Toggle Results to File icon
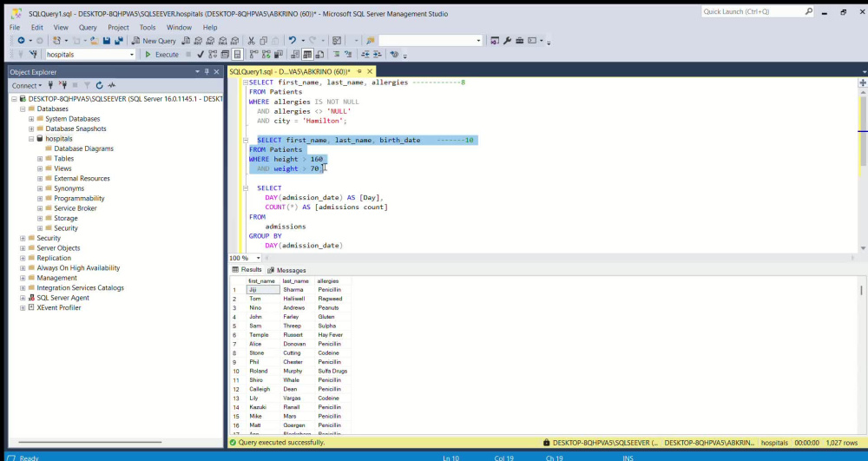The height and width of the screenshot is (461, 868). [x=319, y=54]
